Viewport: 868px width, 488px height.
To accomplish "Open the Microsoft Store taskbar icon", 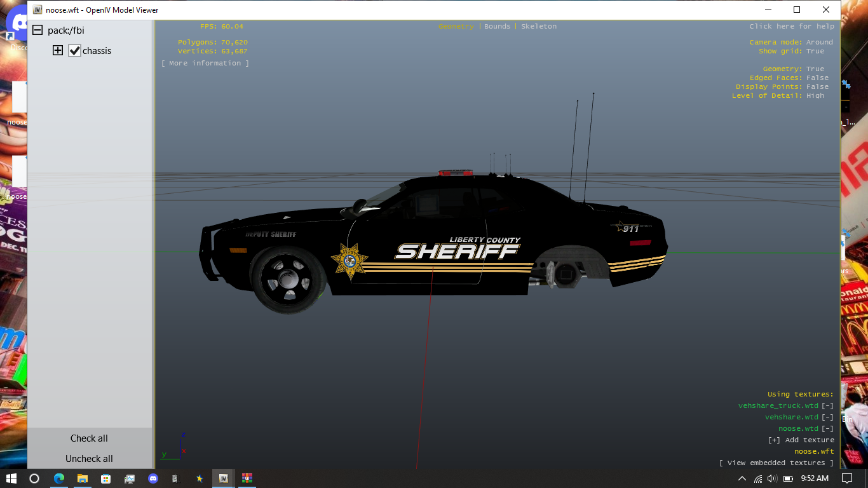I will [106, 478].
